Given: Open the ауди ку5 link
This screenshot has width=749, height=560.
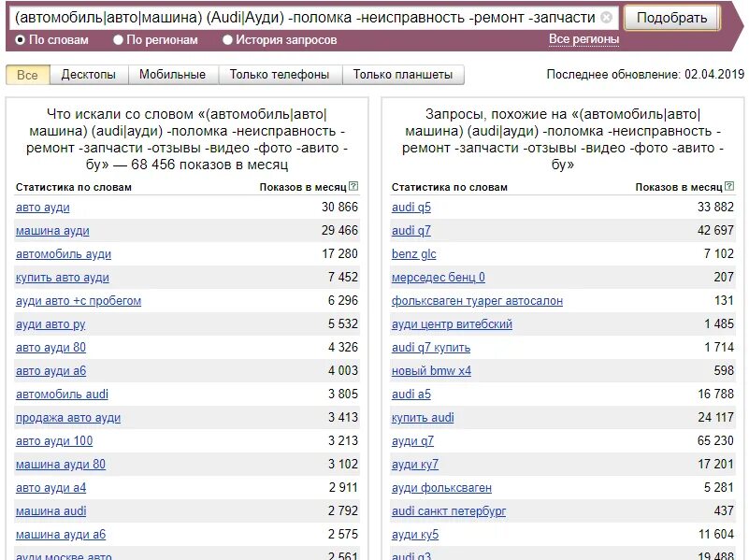Looking at the screenshot, I should [415, 535].
